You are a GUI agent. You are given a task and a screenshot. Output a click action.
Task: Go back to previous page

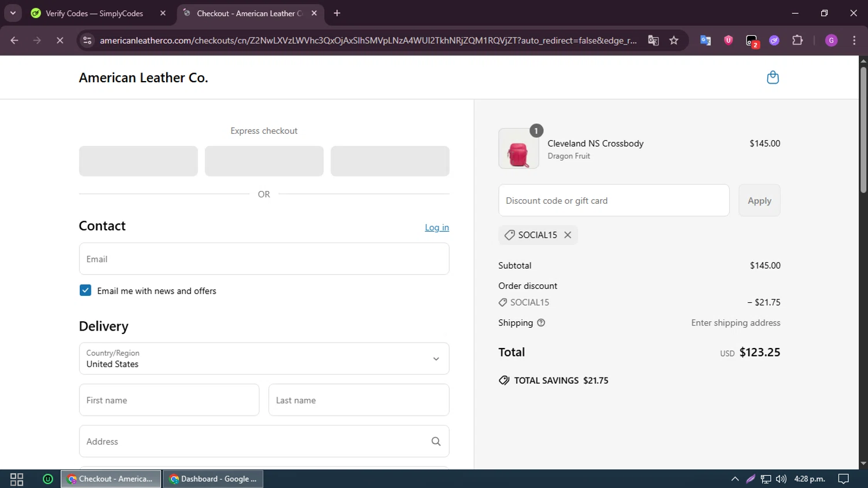pos(14,41)
